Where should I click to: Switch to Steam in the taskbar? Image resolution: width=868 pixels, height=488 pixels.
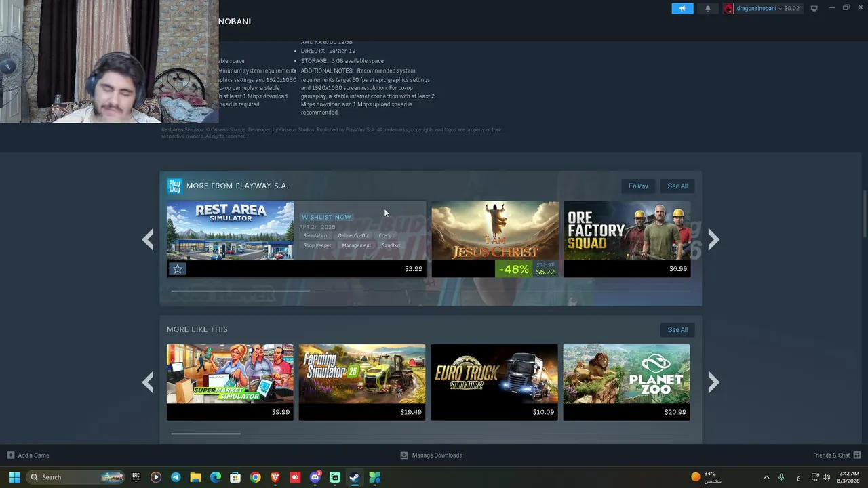355,477
